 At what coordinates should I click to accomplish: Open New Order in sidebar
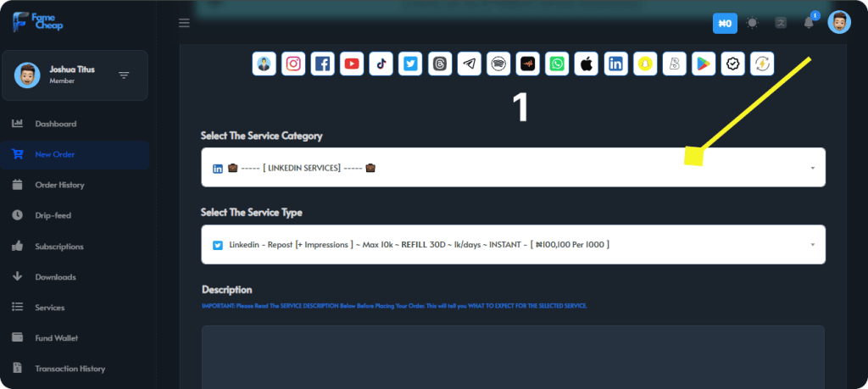point(75,154)
